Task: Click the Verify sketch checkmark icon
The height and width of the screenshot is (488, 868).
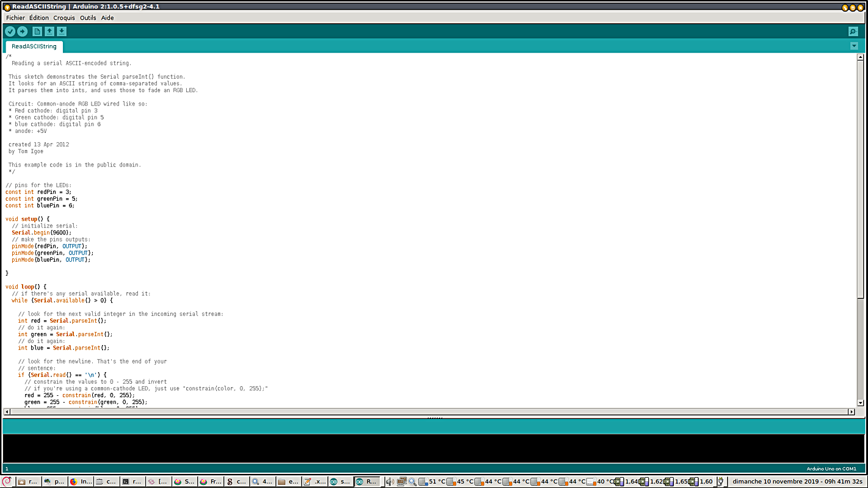Action: (10, 32)
